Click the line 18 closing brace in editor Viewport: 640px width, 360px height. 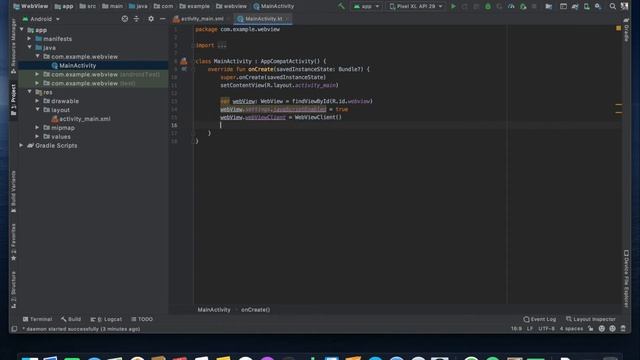click(197, 141)
